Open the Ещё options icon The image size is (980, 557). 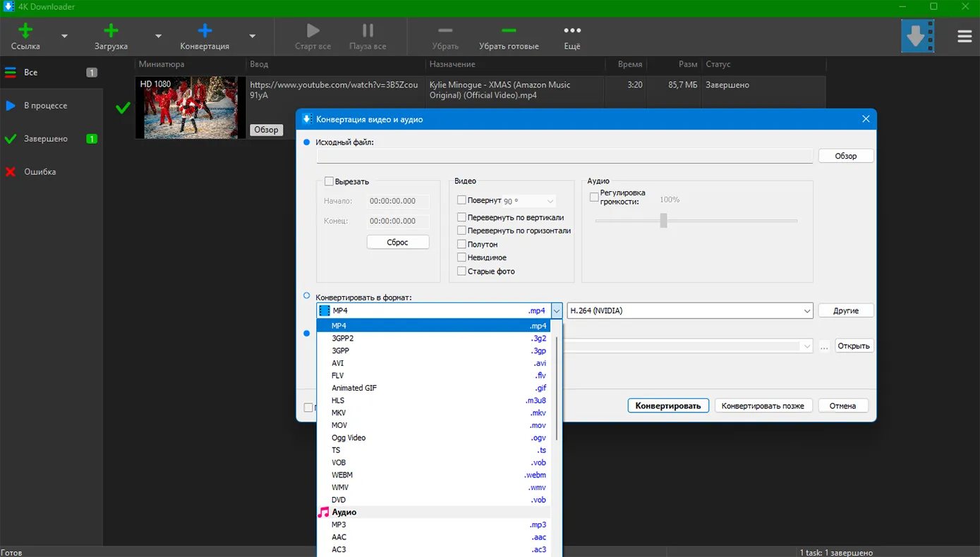571,30
